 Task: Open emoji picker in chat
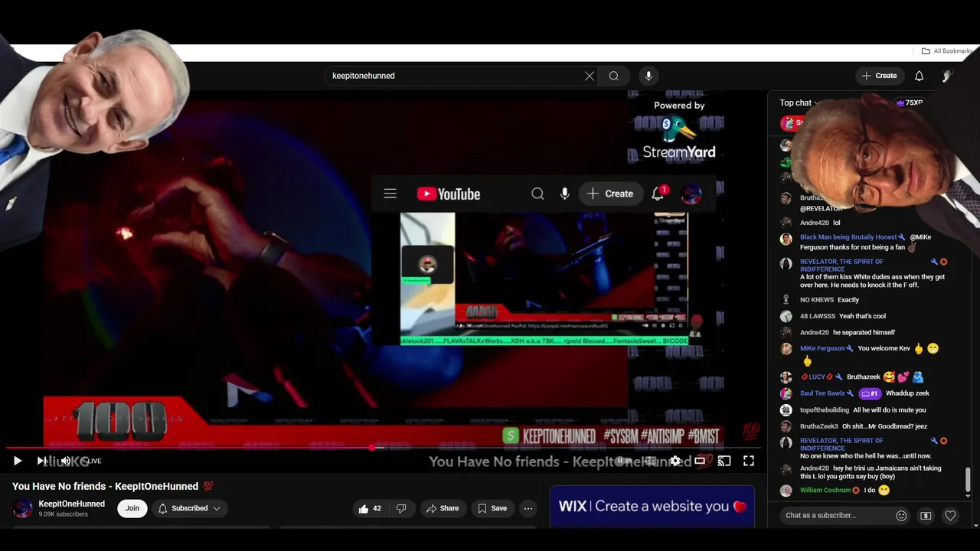click(901, 516)
